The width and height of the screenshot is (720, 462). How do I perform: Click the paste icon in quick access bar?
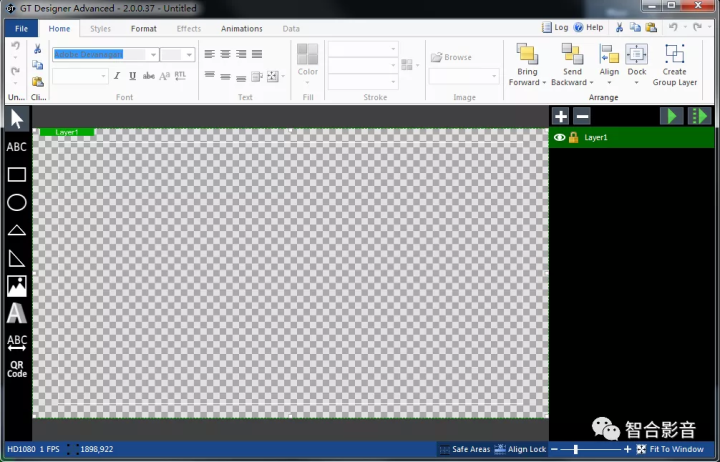click(x=651, y=28)
